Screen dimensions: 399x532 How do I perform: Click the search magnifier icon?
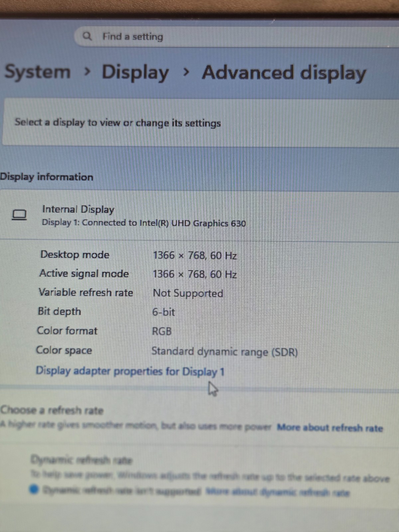[x=87, y=36]
